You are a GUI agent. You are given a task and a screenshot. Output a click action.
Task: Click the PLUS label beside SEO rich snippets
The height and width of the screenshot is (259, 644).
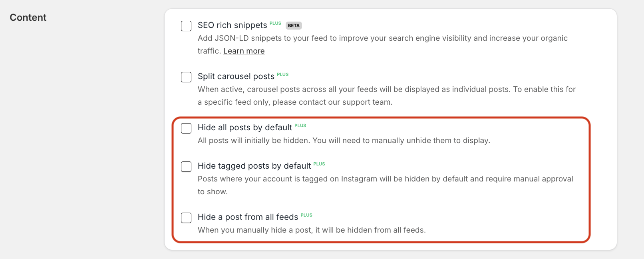[x=275, y=23]
